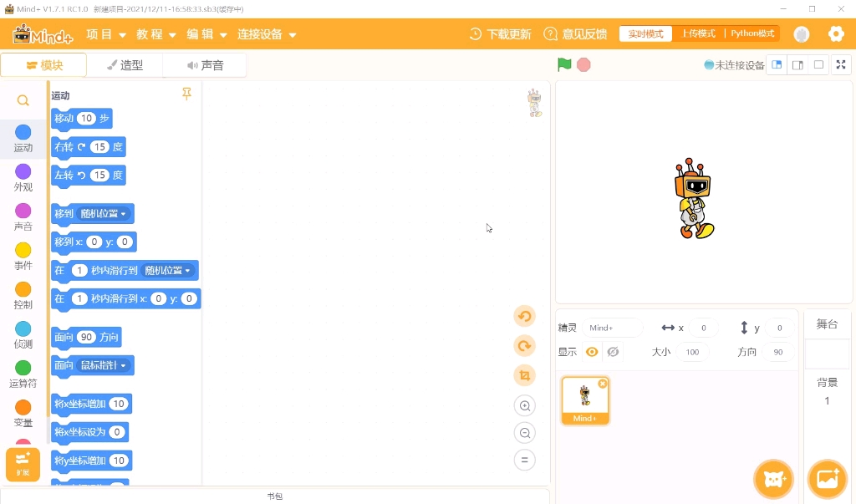
Task: Expand 鼠标指针 dropdown in 面向 block
Action: coord(103,365)
